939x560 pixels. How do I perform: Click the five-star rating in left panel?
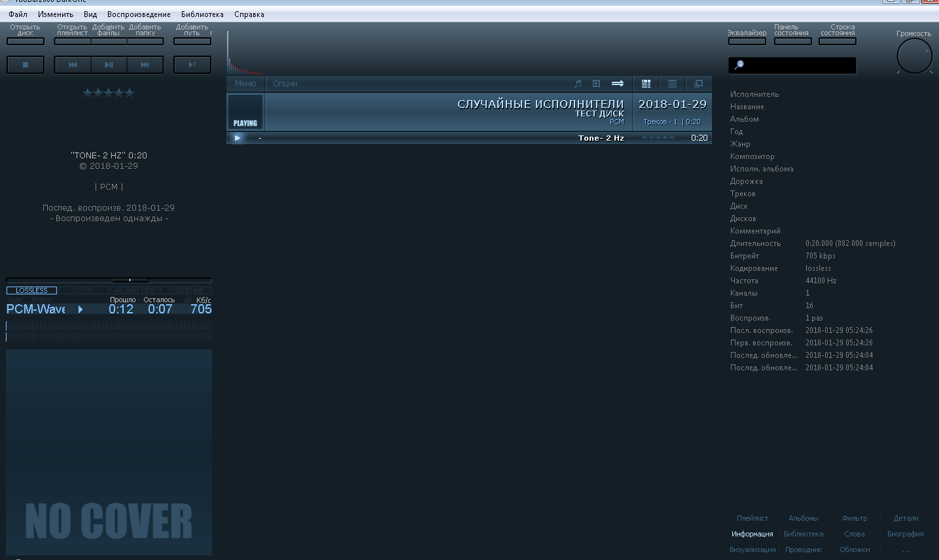[109, 93]
